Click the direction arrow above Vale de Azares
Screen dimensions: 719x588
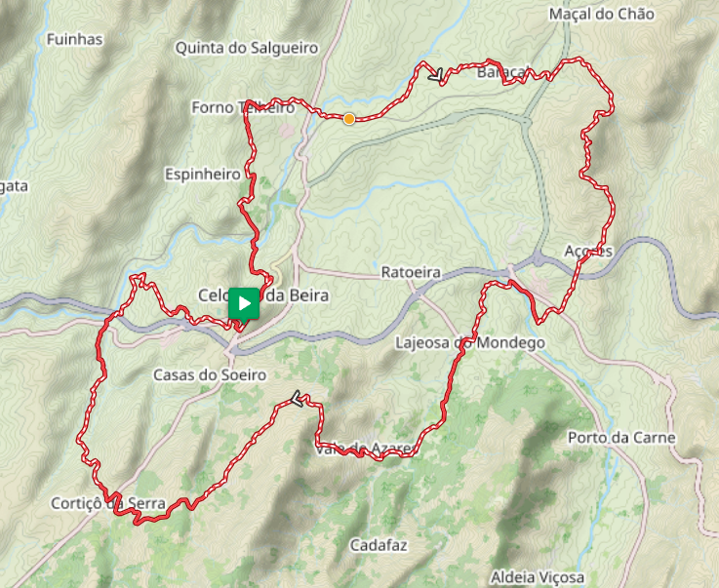point(297,398)
